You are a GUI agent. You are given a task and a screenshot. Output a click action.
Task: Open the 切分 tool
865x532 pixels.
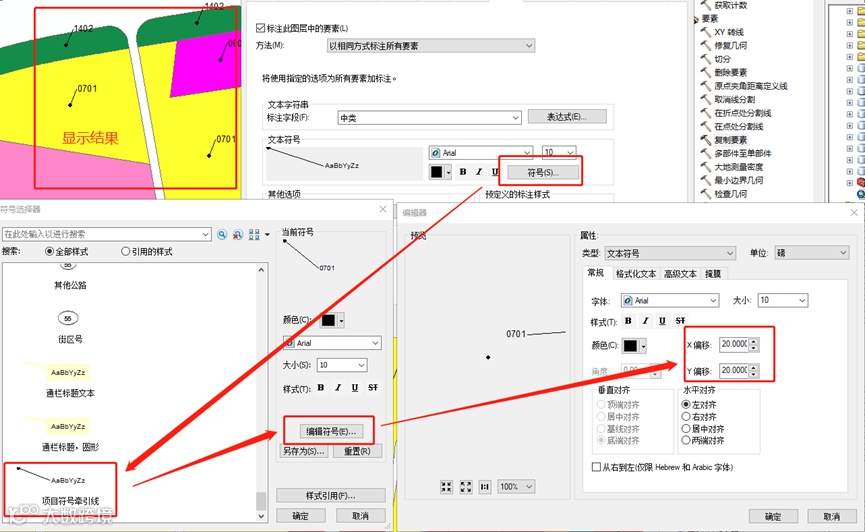[x=722, y=59]
